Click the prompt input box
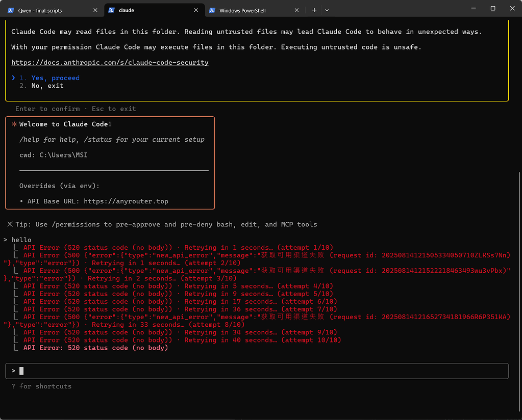522x420 pixels. pyautogui.click(x=257, y=371)
